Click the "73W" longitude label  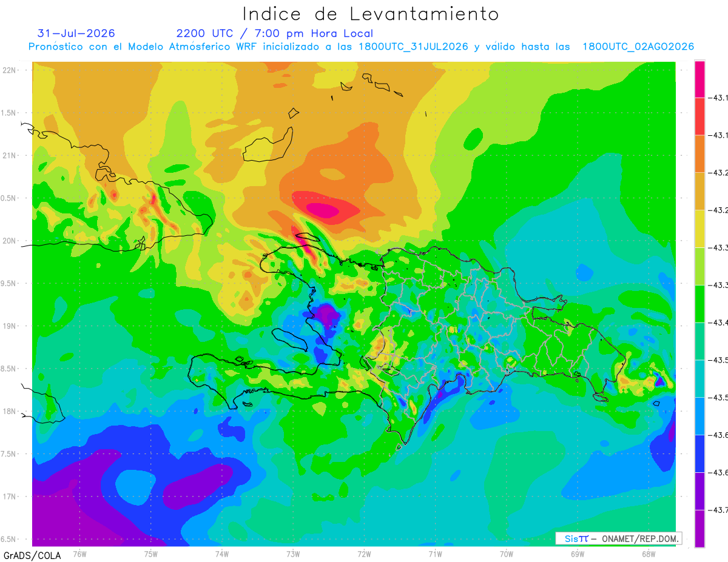point(293,554)
